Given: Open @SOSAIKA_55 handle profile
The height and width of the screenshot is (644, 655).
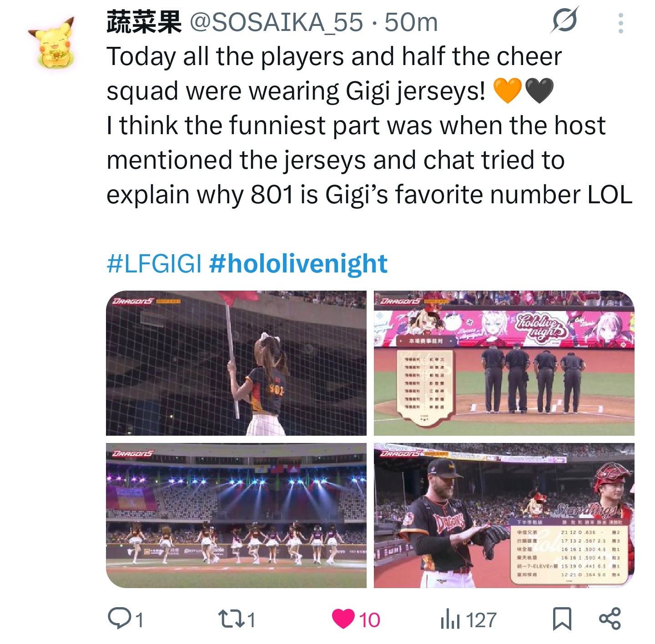Looking at the screenshot, I should point(276,22).
